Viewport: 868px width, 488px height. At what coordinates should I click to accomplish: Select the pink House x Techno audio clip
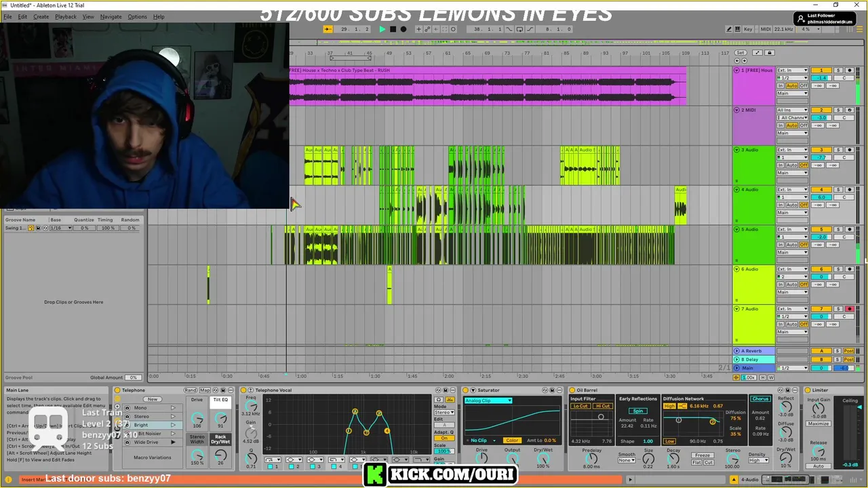487,86
